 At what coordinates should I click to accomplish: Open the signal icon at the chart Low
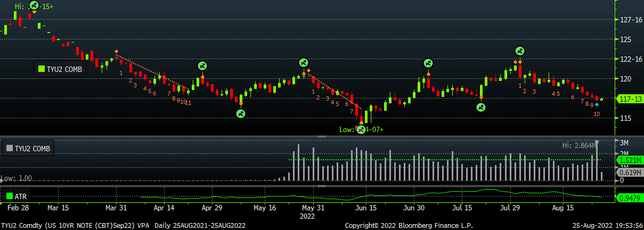coord(361,129)
